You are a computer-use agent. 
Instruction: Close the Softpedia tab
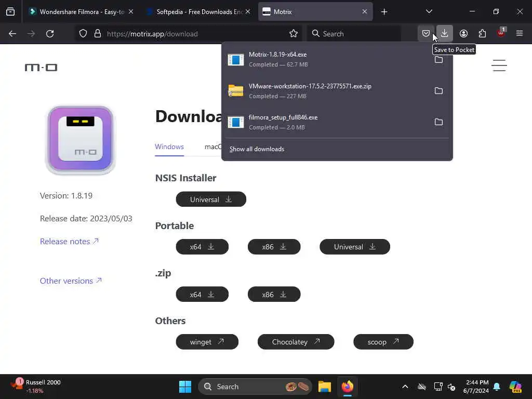[248, 12]
